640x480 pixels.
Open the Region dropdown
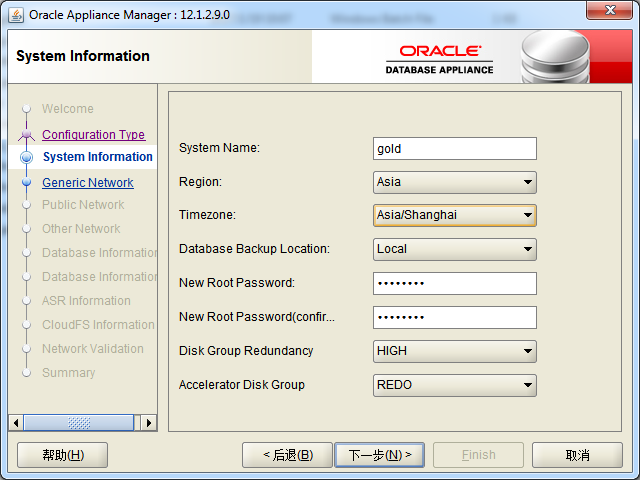(x=455, y=182)
